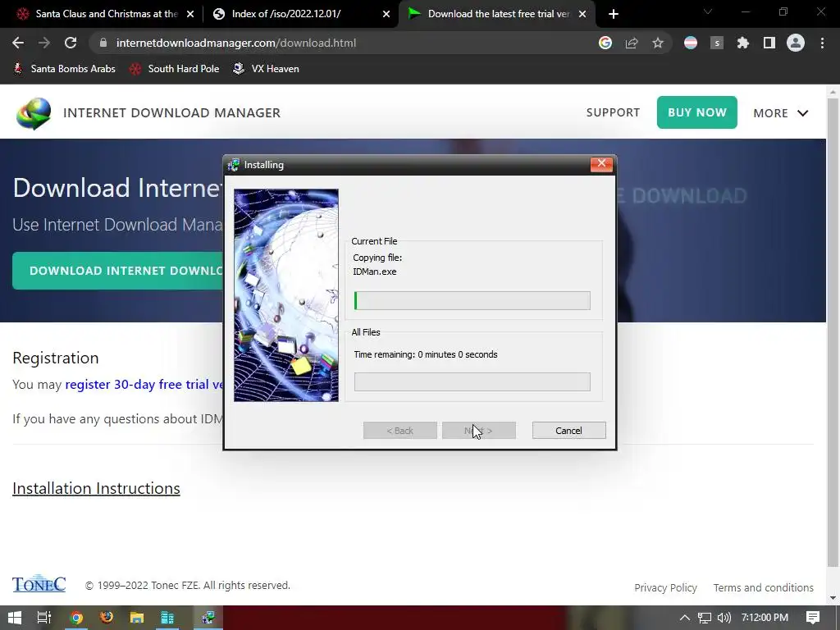Click the Tonec logo in footer
Screen dimensions: 840x630
pos(39,584)
